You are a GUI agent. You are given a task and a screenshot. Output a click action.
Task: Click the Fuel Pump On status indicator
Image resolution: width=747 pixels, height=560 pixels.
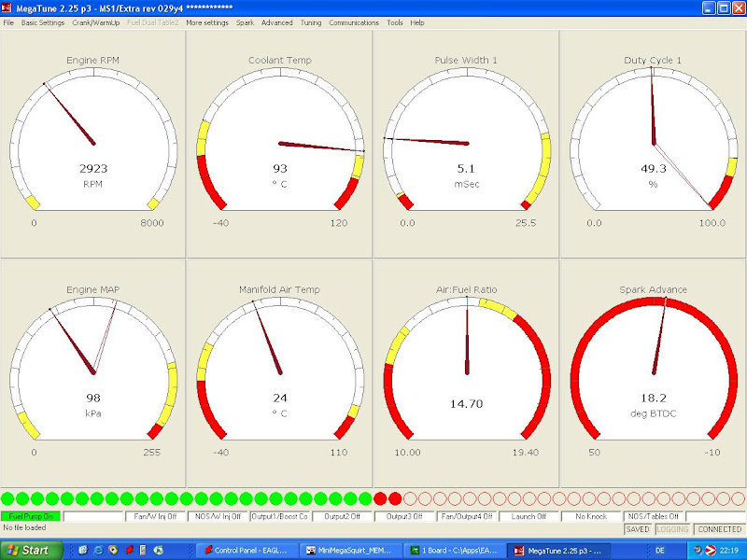31,516
